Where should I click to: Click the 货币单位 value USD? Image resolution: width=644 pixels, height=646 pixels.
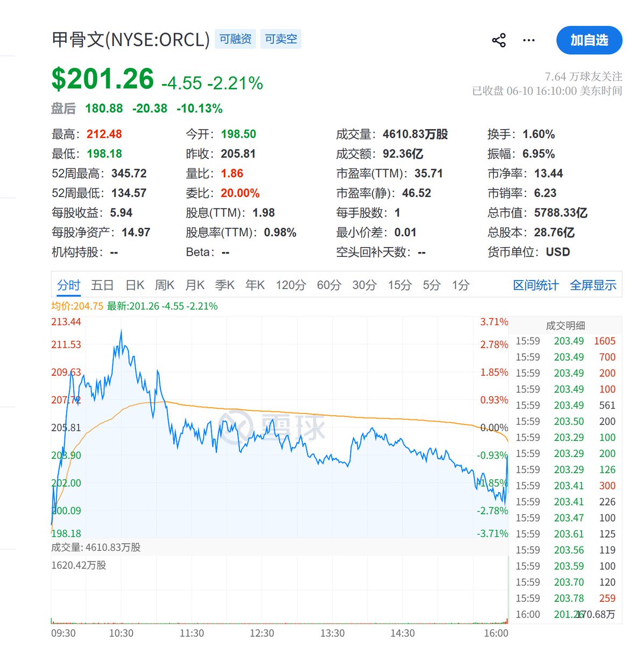(558, 252)
